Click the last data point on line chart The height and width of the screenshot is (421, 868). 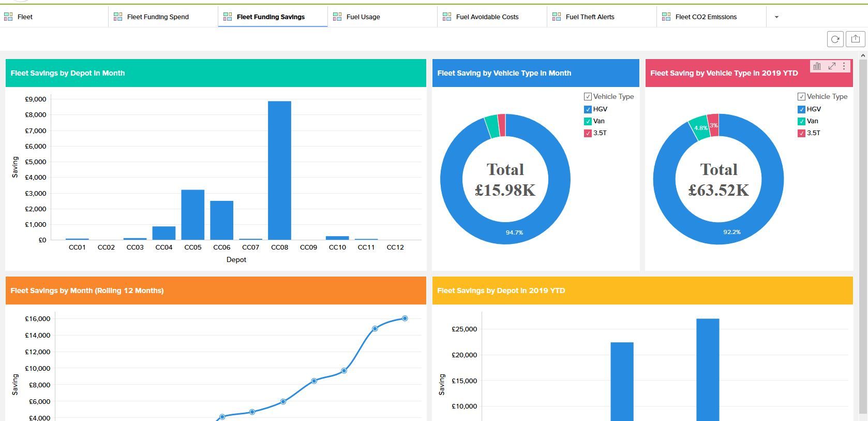coord(405,318)
